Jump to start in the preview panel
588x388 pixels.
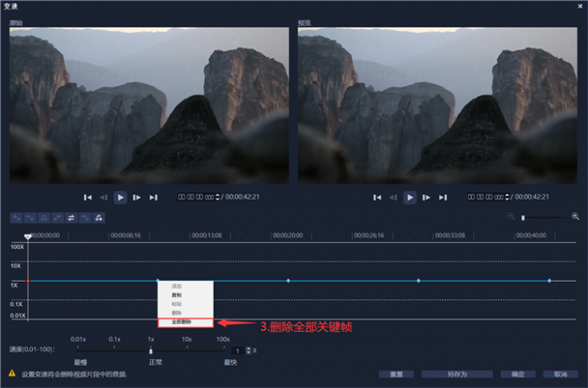(x=376, y=197)
